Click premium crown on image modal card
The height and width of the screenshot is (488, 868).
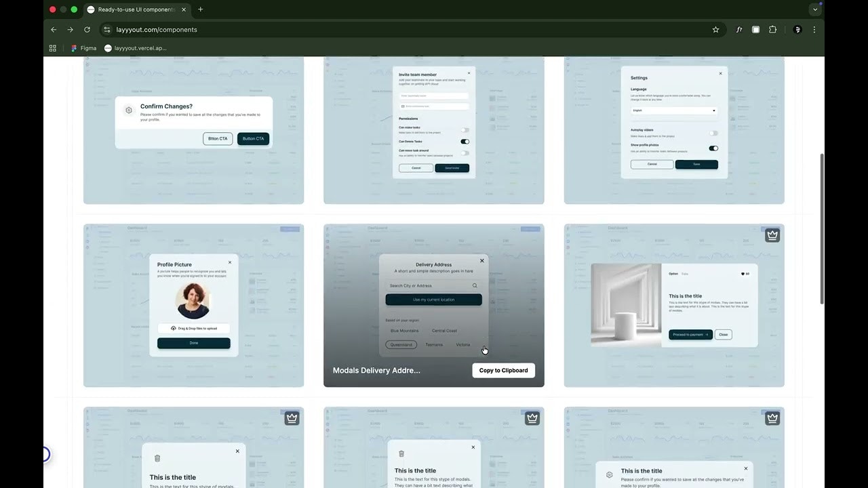[x=772, y=235]
